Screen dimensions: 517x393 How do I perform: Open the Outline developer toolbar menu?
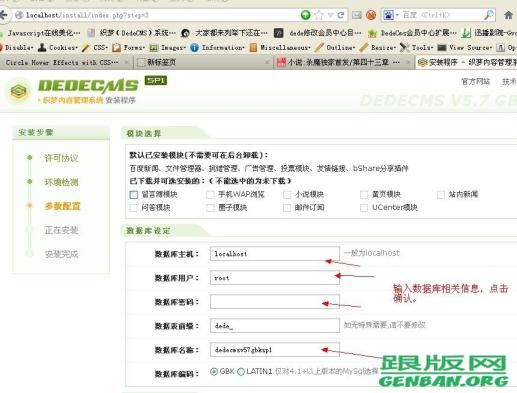335,48
